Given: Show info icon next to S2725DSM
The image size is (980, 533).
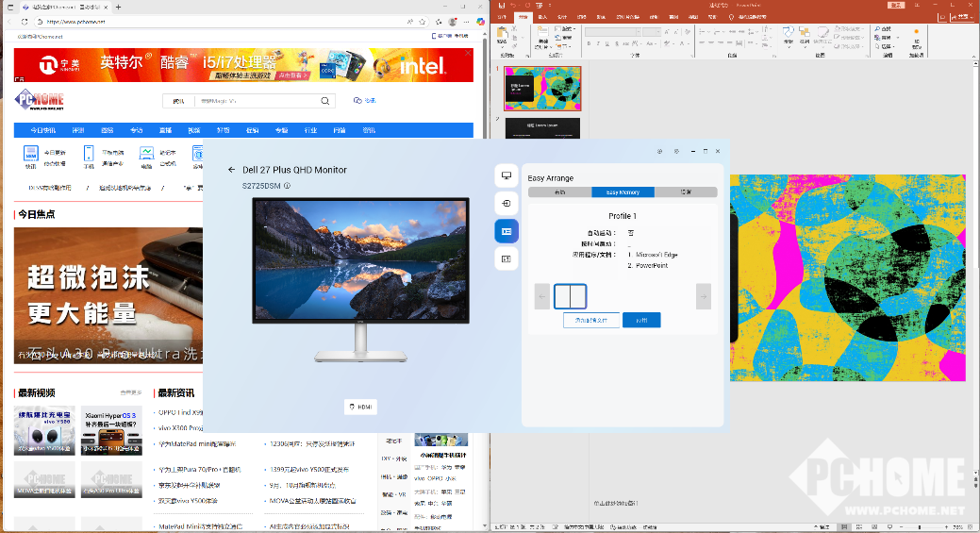Looking at the screenshot, I should [288, 186].
